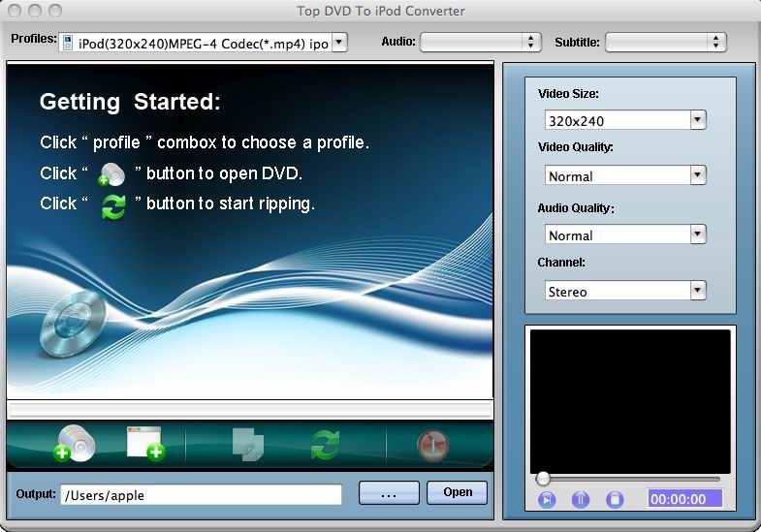Click the Output path field
Viewport: 761px width, 532px height.
coord(201,494)
